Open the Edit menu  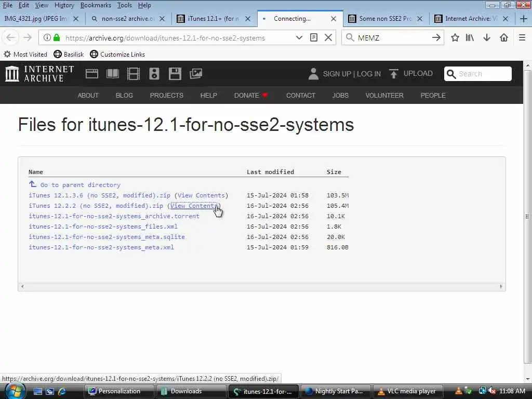click(x=23, y=5)
